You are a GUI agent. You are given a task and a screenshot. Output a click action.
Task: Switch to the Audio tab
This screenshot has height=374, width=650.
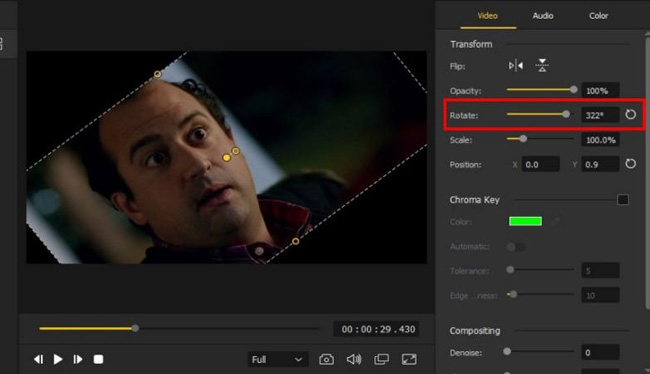click(x=543, y=16)
